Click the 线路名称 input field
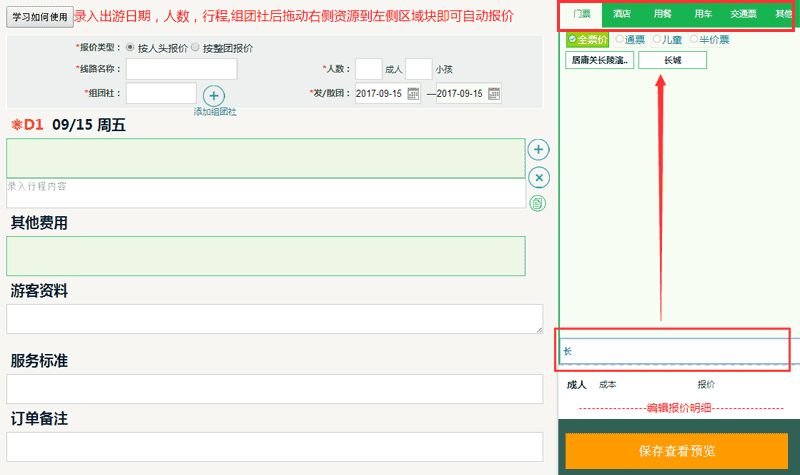Viewport: 800px width, 475px height. [x=181, y=69]
